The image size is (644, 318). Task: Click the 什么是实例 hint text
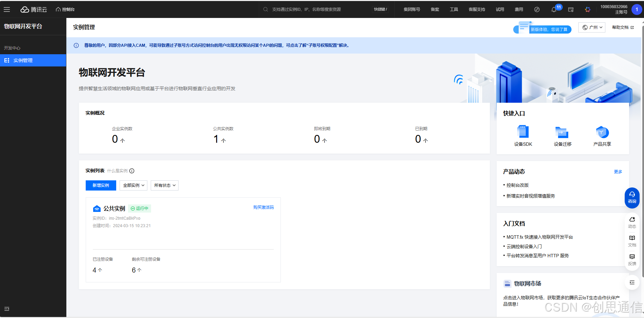point(117,171)
